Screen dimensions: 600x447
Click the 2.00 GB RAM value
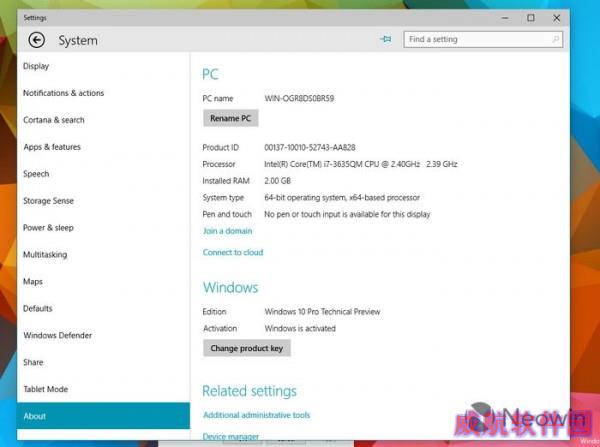277,181
